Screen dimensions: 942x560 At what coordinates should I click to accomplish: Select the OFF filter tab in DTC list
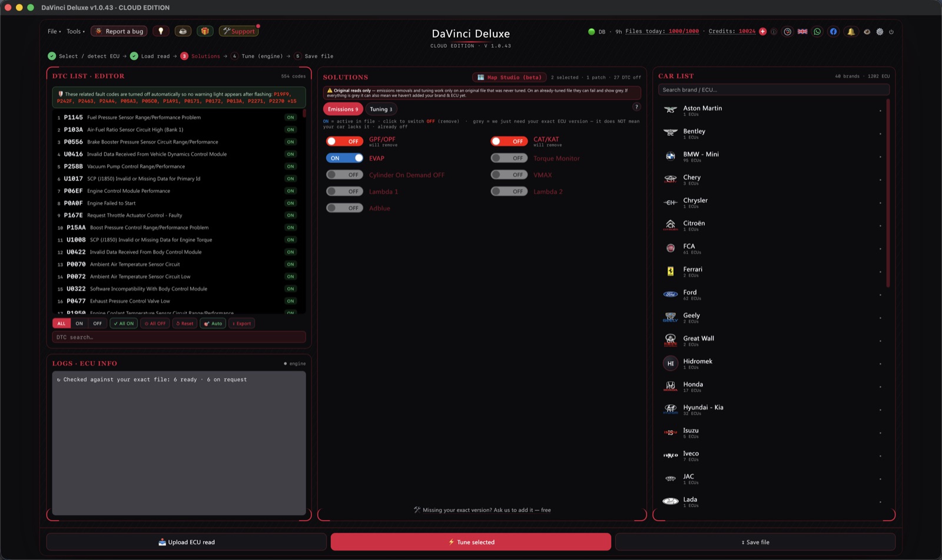[x=97, y=324]
